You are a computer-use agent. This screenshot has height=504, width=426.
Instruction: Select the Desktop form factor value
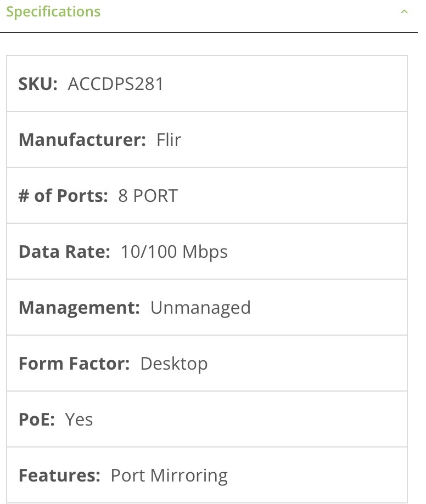click(x=174, y=364)
